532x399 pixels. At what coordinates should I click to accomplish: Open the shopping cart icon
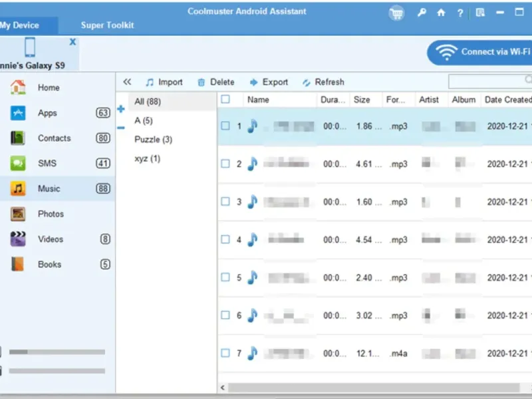[396, 13]
